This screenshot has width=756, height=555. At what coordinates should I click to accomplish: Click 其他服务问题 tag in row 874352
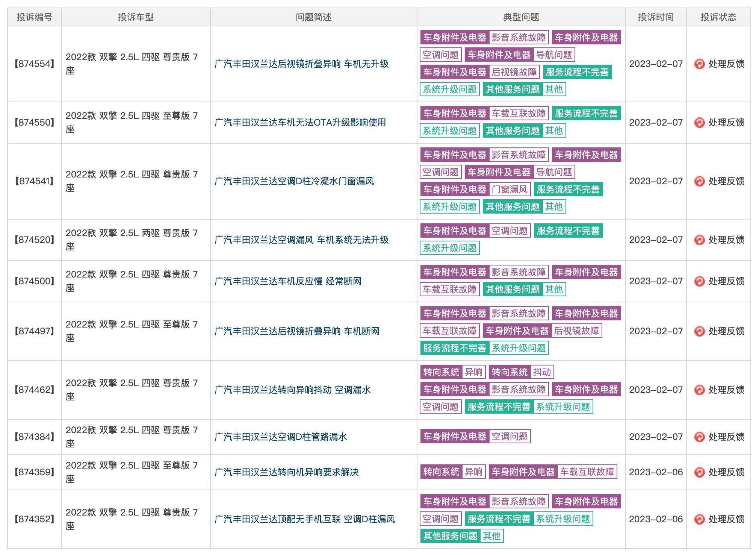pos(450,536)
